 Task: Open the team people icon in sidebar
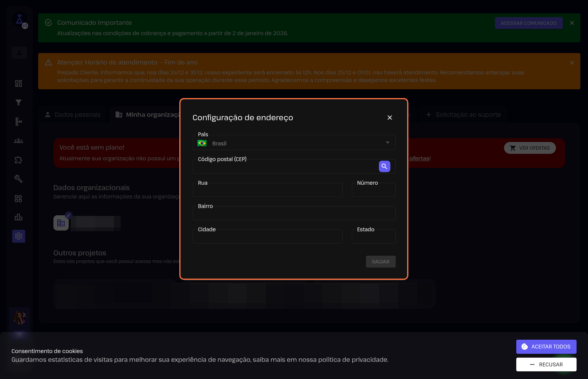[x=18, y=141]
